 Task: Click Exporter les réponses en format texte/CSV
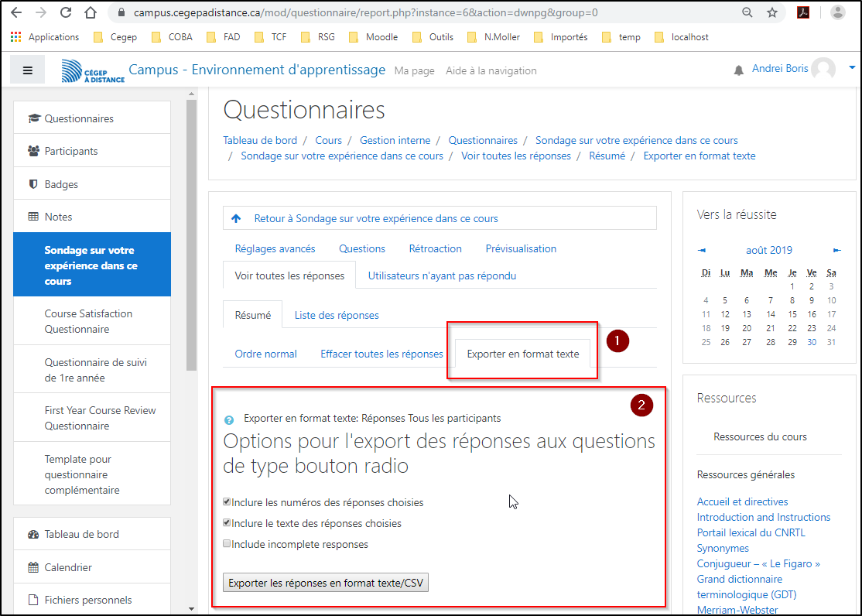tap(326, 583)
